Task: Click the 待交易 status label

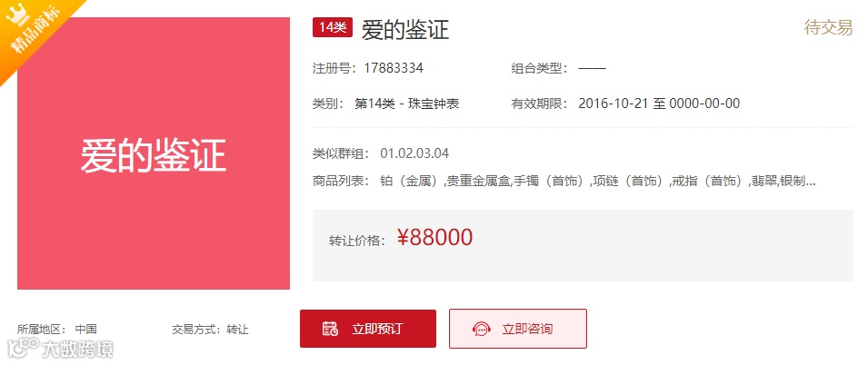Action: [x=828, y=27]
